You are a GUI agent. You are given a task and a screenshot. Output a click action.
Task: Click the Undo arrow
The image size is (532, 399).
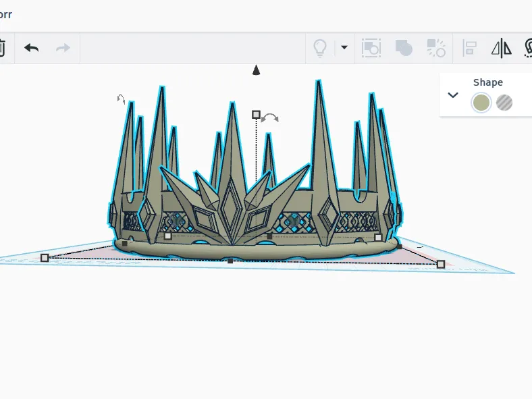click(32, 48)
